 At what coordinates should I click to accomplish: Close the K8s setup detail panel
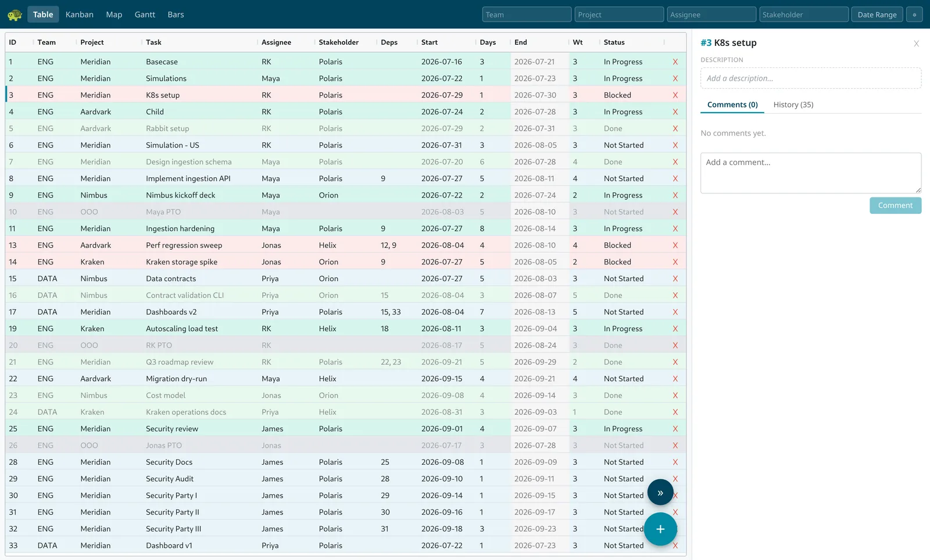[x=916, y=44]
